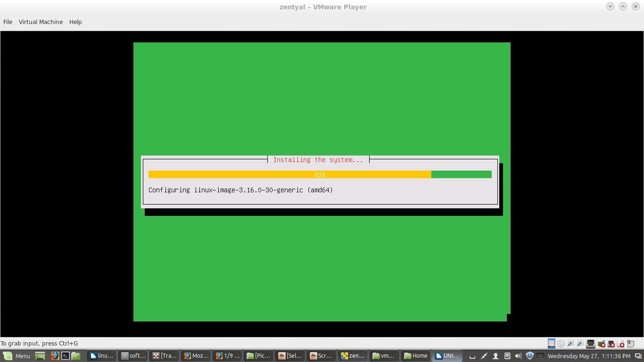The height and width of the screenshot is (362, 644).
Task: Switch to the 'soft...' taskbar window
Action: [x=133, y=356]
